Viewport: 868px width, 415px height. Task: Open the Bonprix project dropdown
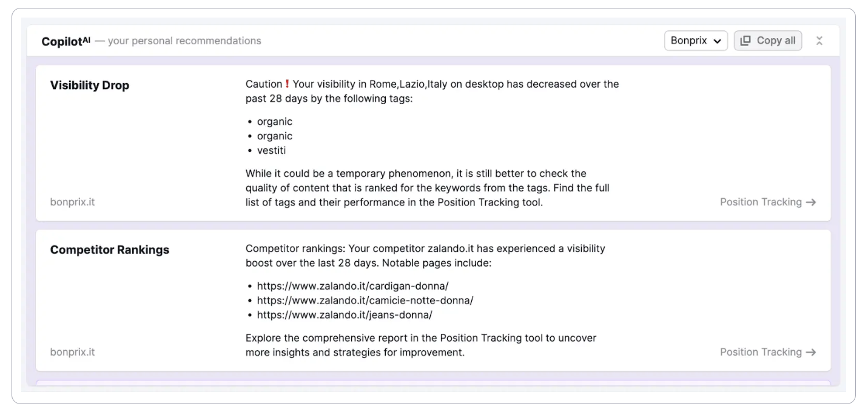pyautogui.click(x=696, y=41)
